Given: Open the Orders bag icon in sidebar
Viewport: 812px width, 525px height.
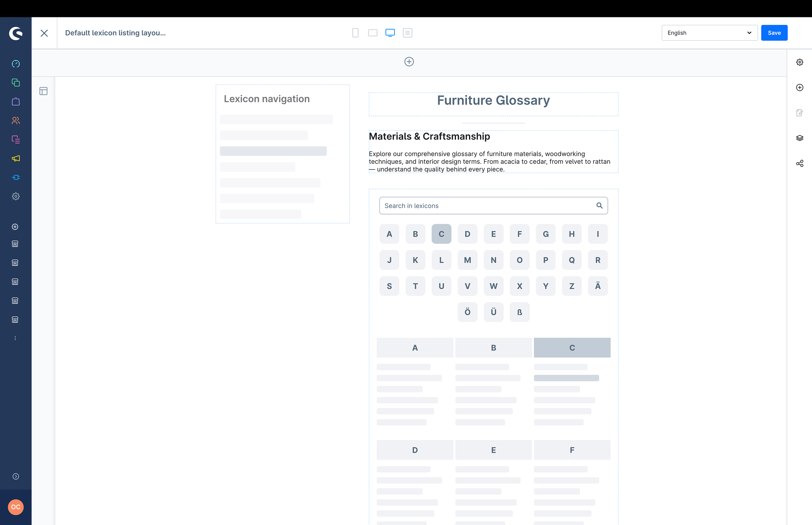Looking at the screenshot, I should (x=16, y=102).
